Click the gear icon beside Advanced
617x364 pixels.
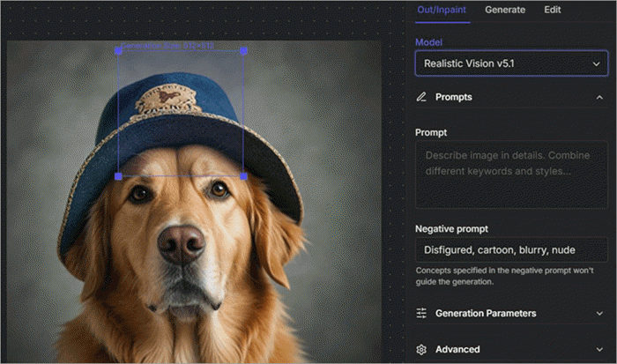click(422, 349)
